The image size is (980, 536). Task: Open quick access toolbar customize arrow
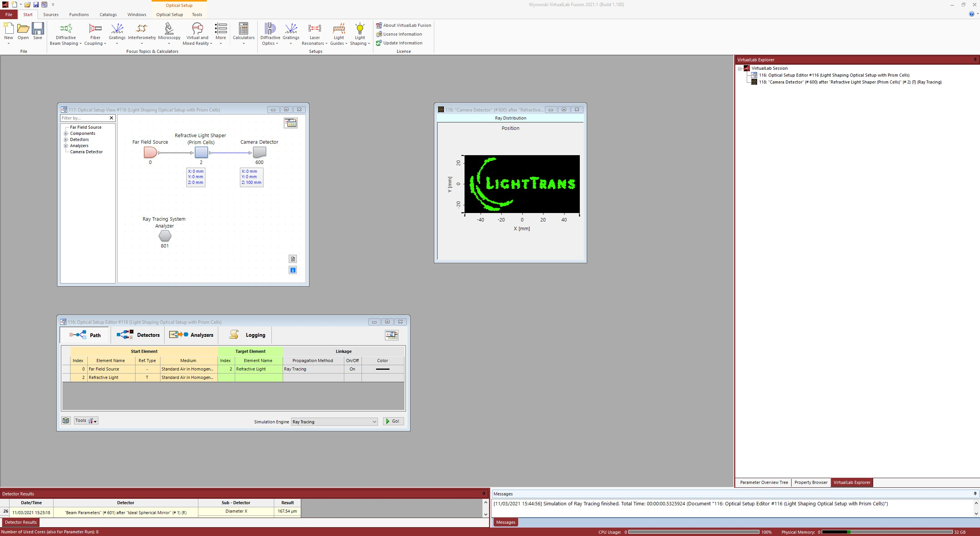pos(53,5)
